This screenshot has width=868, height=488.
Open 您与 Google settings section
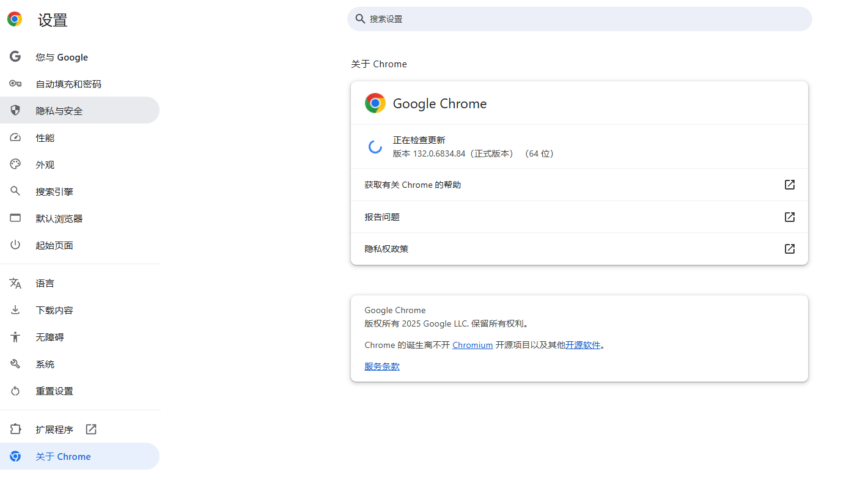[x=79, y=57]
